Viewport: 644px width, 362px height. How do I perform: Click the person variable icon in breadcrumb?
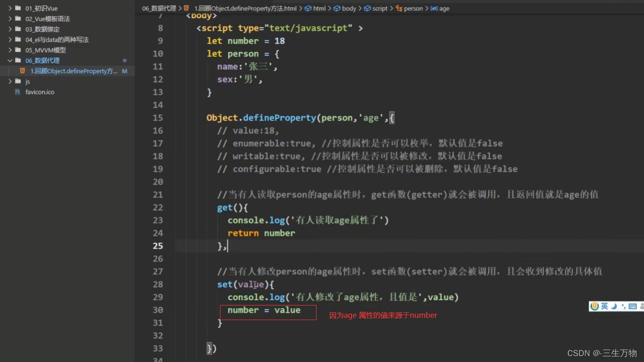[399, 8]
